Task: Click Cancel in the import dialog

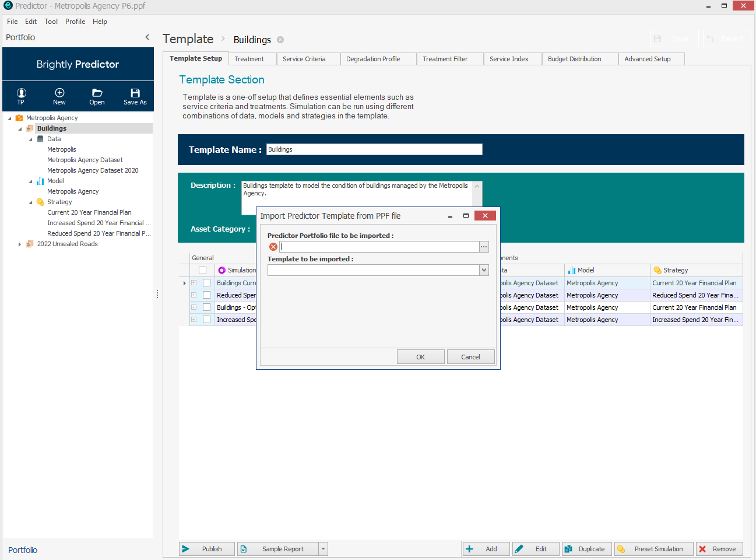Action: tap(470, 357)
